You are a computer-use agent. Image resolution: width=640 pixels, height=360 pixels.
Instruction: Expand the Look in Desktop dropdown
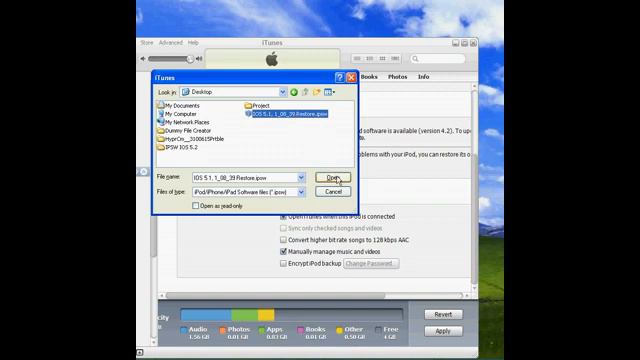[x=282, y=92]
